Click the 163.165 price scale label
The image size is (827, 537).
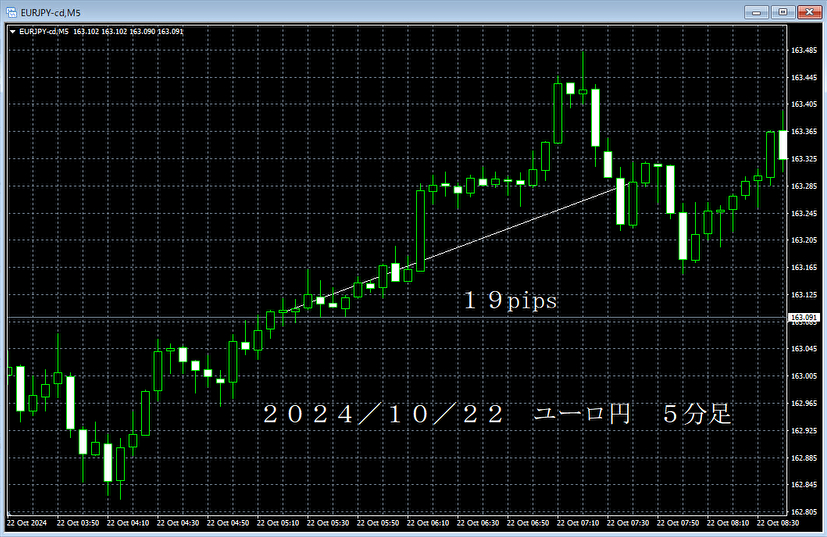tap(804, 267)
